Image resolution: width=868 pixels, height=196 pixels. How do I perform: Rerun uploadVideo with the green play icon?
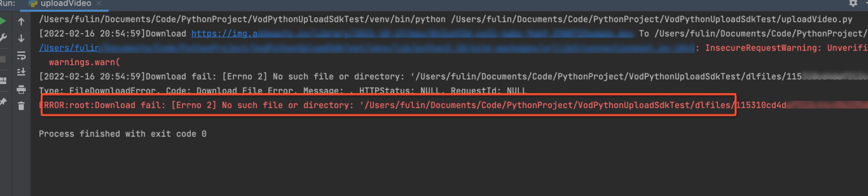(x=2, y=21)
